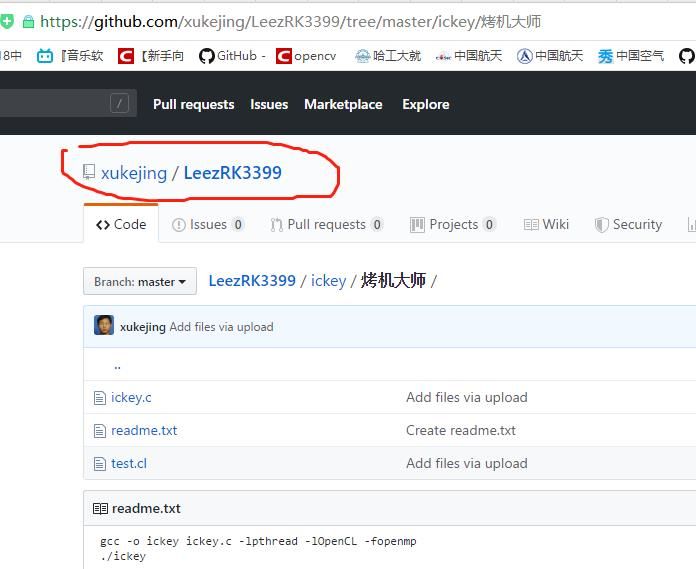The width and height of the screenshot is (696, 569).
Task: Focus the GitHub search field
Action: (x=68, y=103)
